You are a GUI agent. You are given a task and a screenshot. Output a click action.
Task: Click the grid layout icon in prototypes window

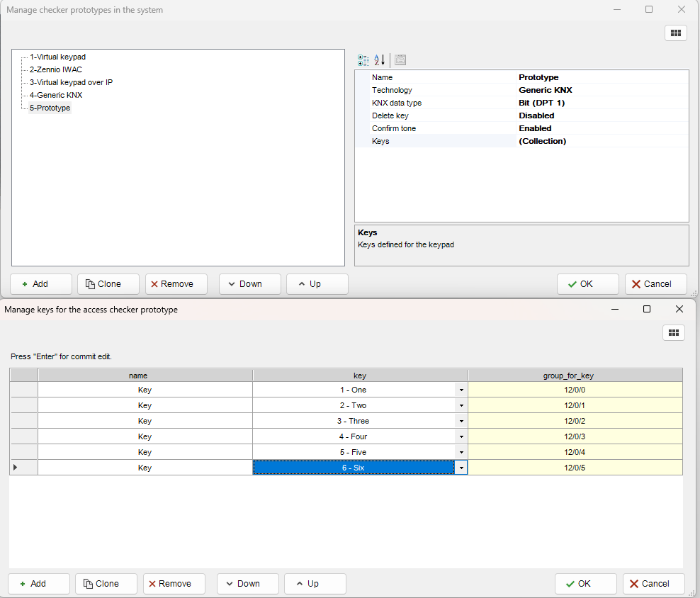pyautogui.click(x=675, y=33)
